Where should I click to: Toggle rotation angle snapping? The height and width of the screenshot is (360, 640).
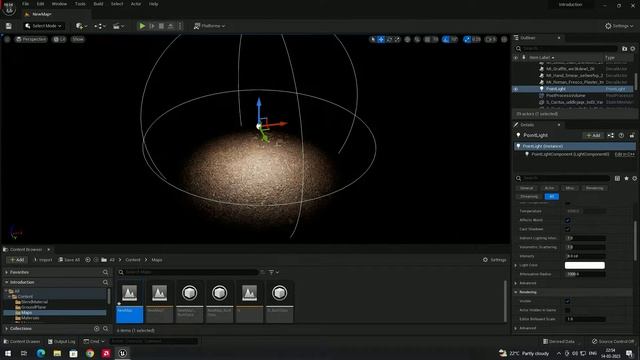click(446, 39)
